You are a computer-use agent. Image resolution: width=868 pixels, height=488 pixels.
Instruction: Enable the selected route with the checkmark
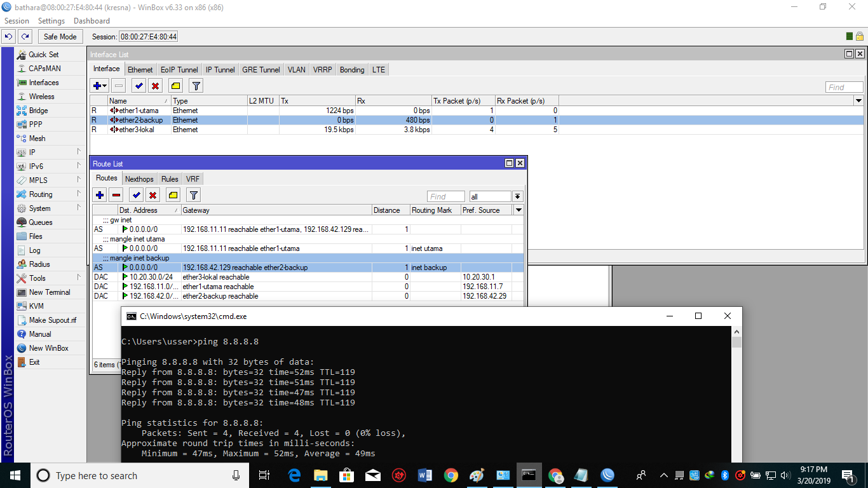coord(136,194)
